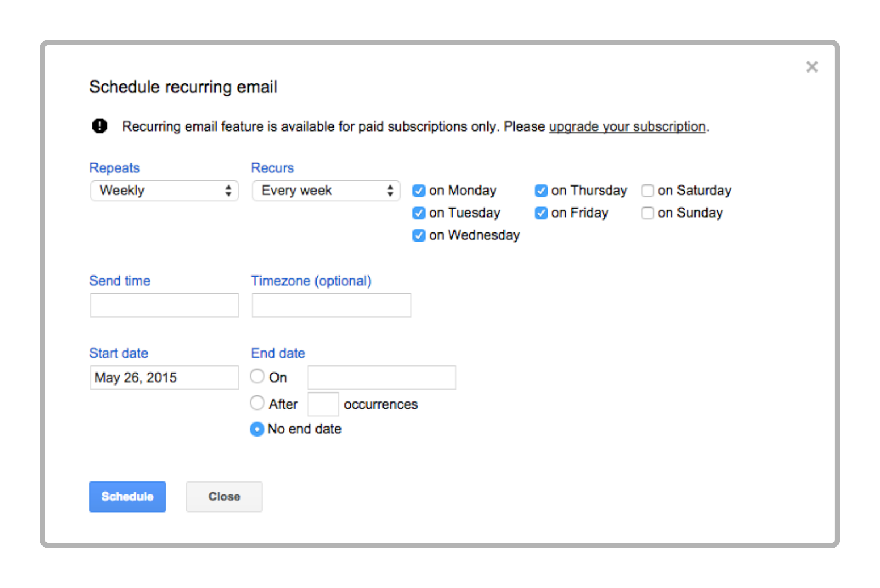This screenshot has height=588, width=880.
Task: Uncheck the on Monday checkbox
Action: [x=419, y=191]
